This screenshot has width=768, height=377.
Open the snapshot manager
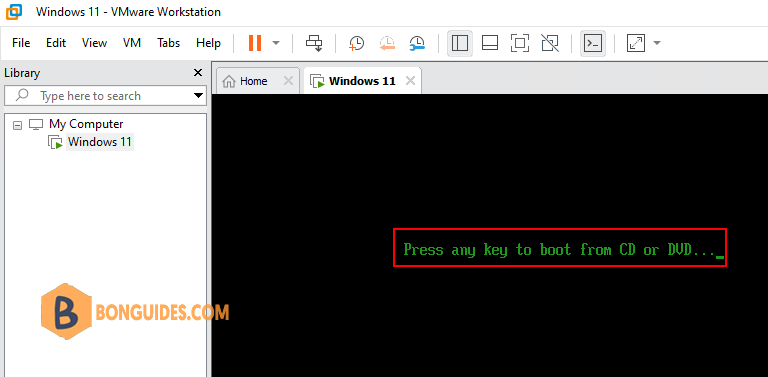[x=418, y=43]
